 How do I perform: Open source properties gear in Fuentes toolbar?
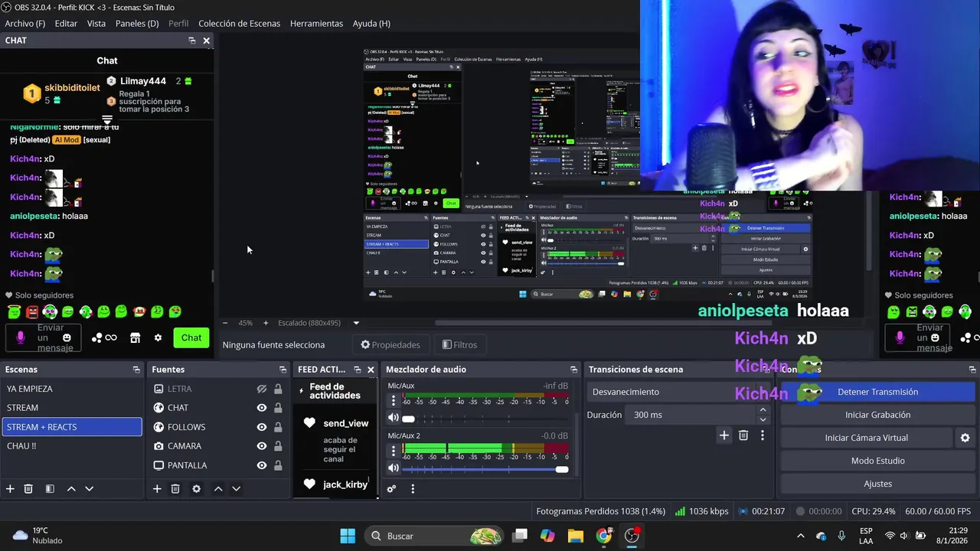click(196, 489)
